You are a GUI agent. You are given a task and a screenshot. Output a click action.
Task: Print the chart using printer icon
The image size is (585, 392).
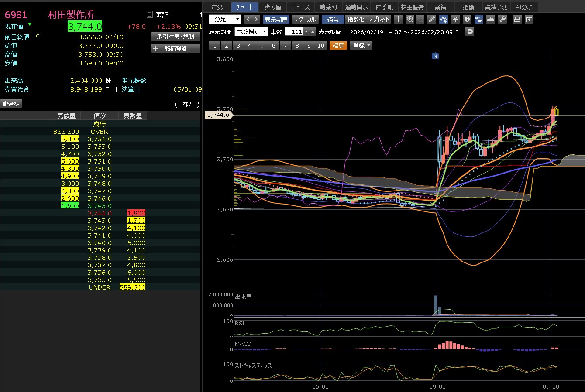pos(517,19)
